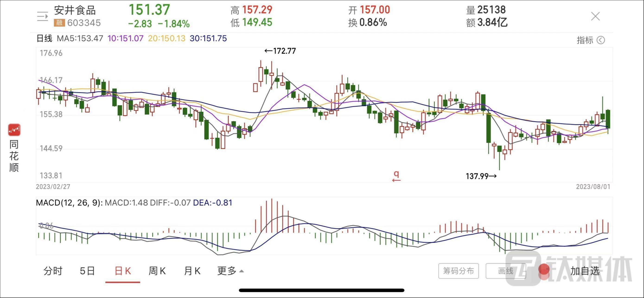This screenshot has width=644, height=298.
Task: Open 筹码分布 chip distribution
Action: [x=459, y=271]
